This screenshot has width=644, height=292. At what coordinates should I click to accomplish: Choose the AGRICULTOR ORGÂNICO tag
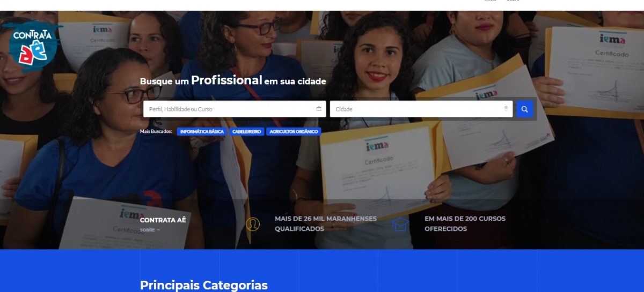294,131
